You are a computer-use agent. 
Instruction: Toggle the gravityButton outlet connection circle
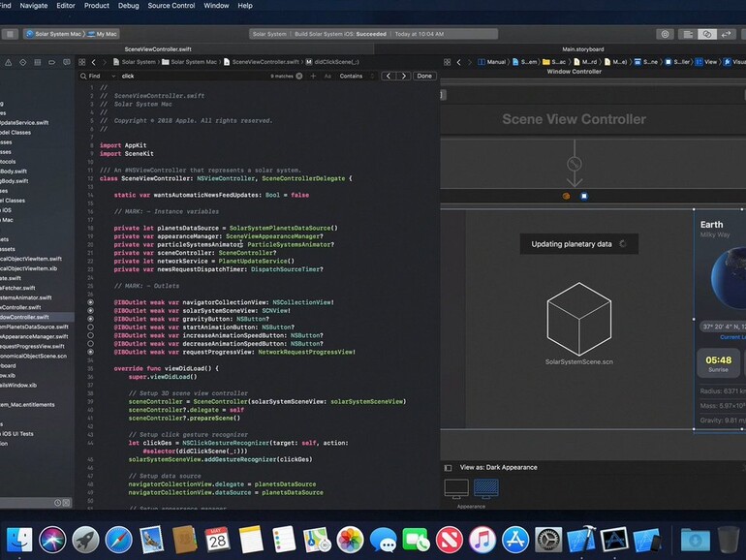(x=90, y=319)
